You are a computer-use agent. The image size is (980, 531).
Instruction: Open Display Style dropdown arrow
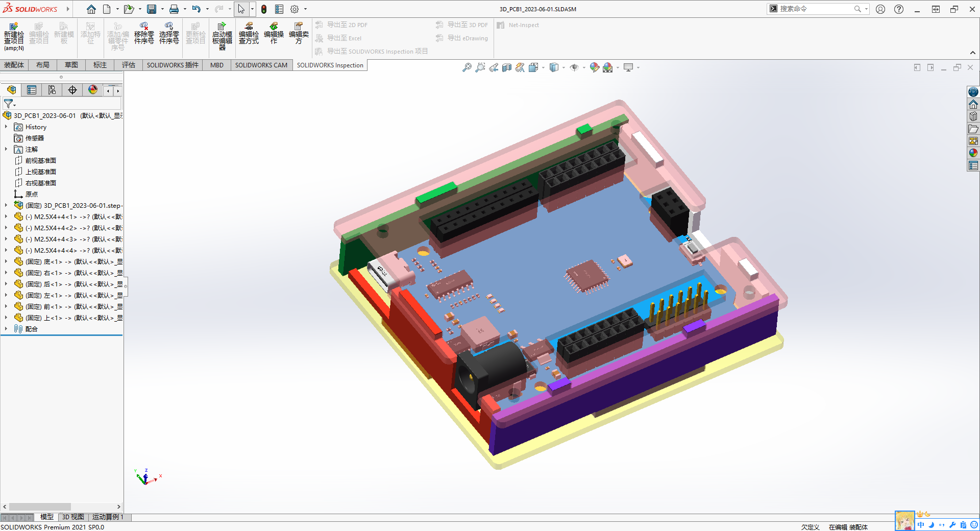click(563, 67)
